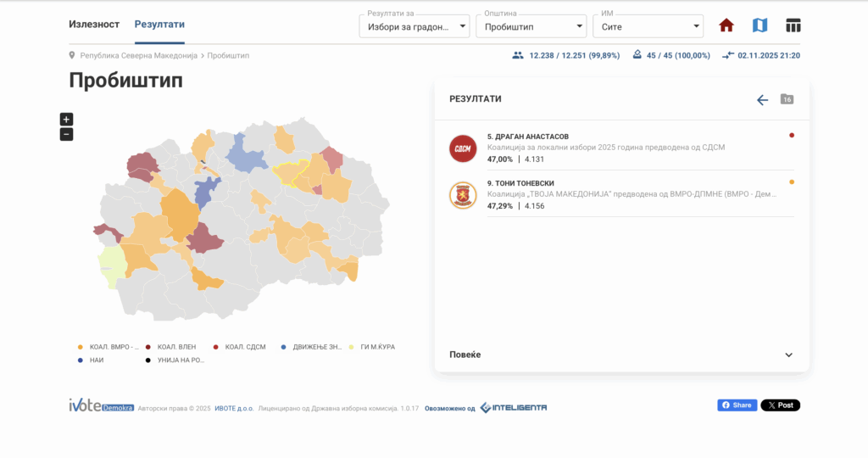Click the Facebook Share button

[x=737, y=405]
